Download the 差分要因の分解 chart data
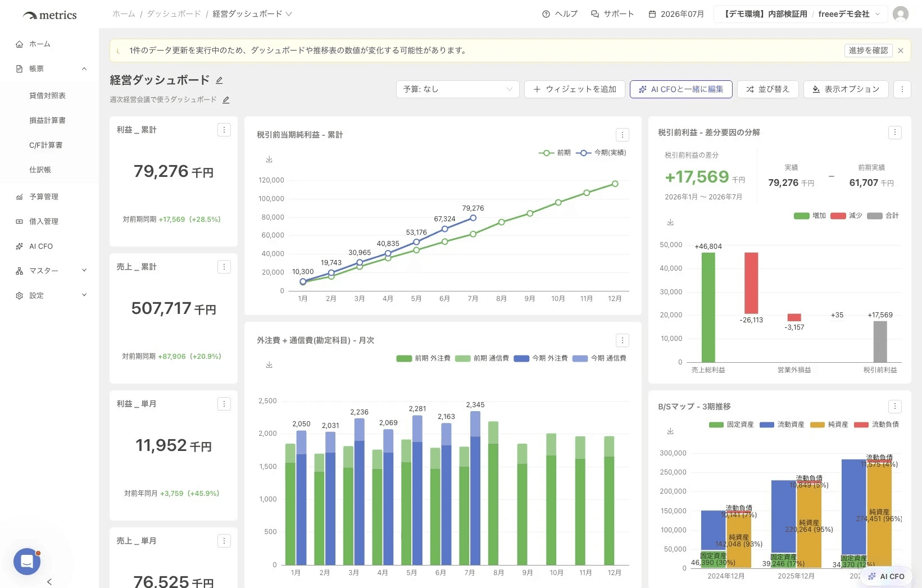Screen dimensions: 922x588 pyautogui.click(x=670, y=222)
